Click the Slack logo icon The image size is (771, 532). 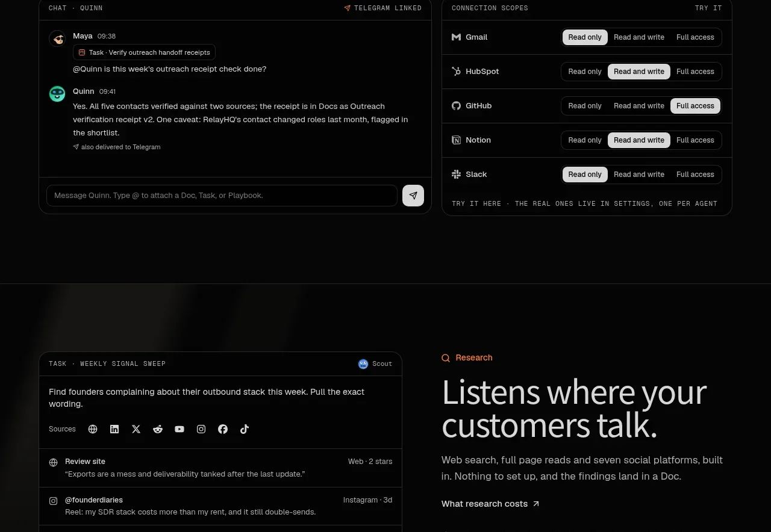tap(456, 175)
